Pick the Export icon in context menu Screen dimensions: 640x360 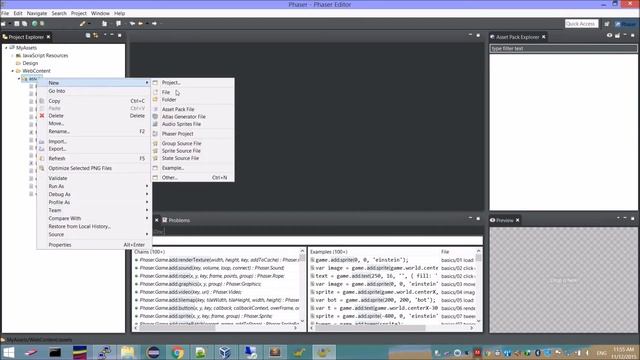[x=42, y=149]
